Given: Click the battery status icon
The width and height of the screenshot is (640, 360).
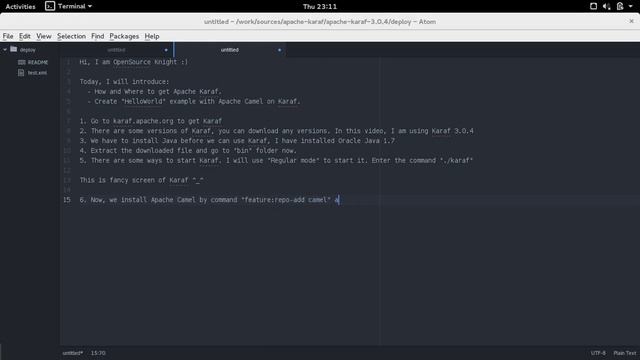Looking at the screenshot, I should pos(620,6).
